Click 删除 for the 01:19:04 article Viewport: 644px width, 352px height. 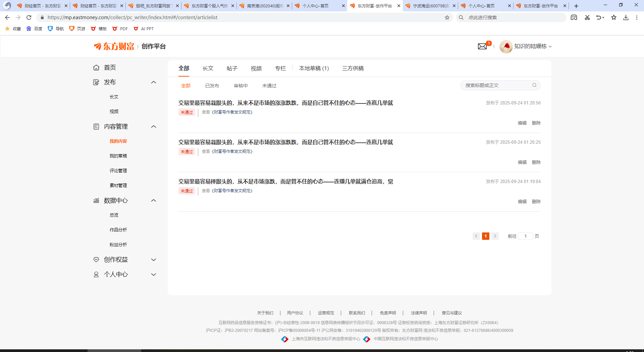[536, 202]
